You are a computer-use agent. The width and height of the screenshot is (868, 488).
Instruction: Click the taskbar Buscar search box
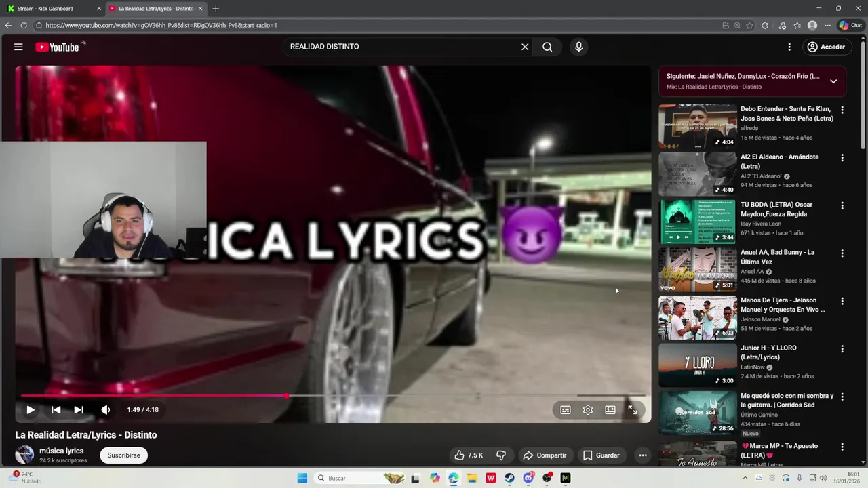pyautogui.click(x=359, y=478)
